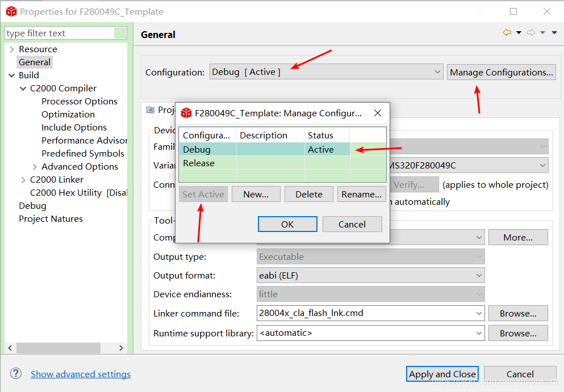Collapse the Build tree node
564x392 pixels.
pyautogui.click(x=12, y=75)
